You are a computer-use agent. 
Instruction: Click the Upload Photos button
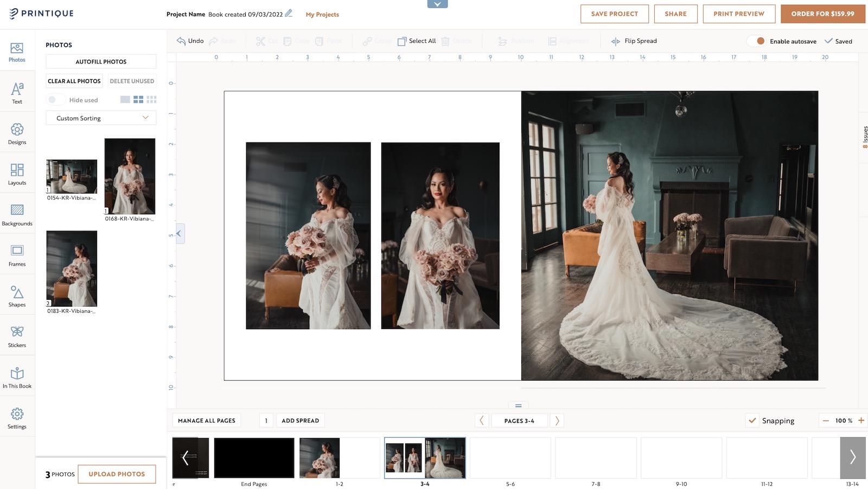(x=117, y=474)
